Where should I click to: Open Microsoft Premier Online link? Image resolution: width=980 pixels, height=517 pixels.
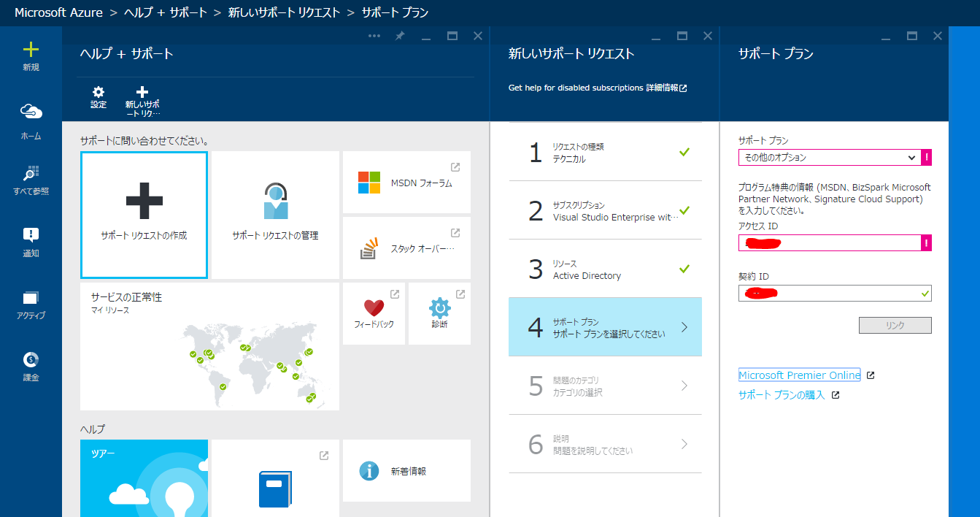(x=799, y=375)
